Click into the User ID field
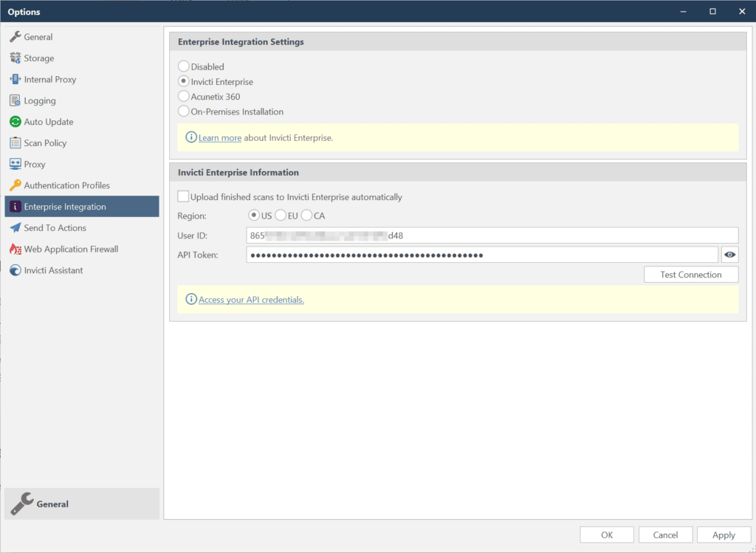The height and width of the screenshot is (553, 756). coord(492,236)
